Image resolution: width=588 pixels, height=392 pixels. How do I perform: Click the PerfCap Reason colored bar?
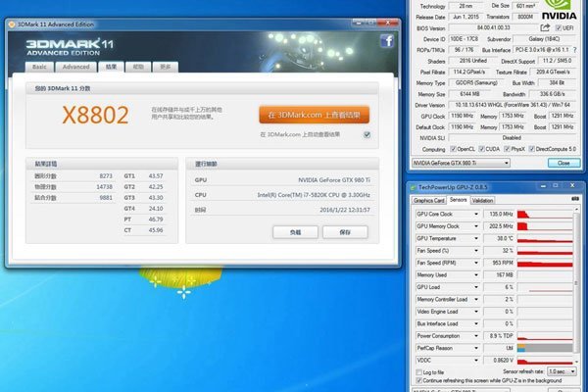(x=545, y=348)
